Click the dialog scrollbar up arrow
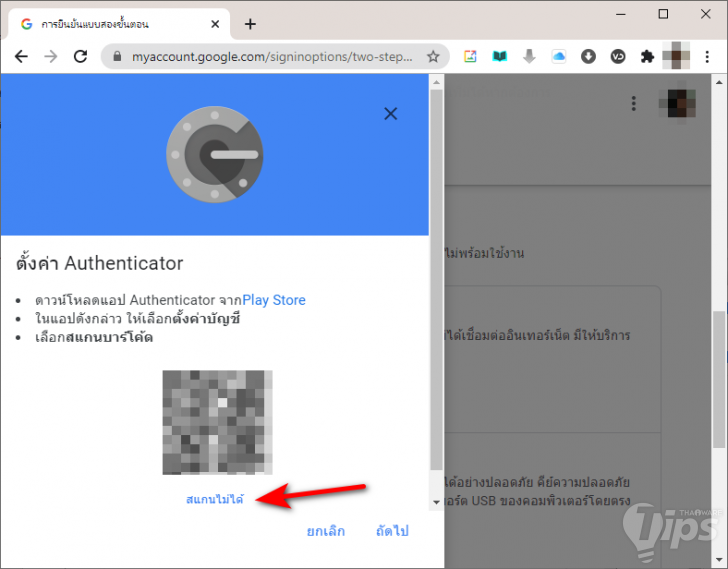This screenshot has width=728, height=569. (x=436, y=83)
